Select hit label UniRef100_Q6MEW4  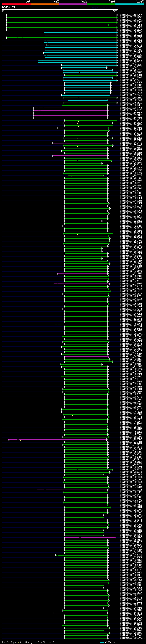pyautogui.click(x=131, y=75)
